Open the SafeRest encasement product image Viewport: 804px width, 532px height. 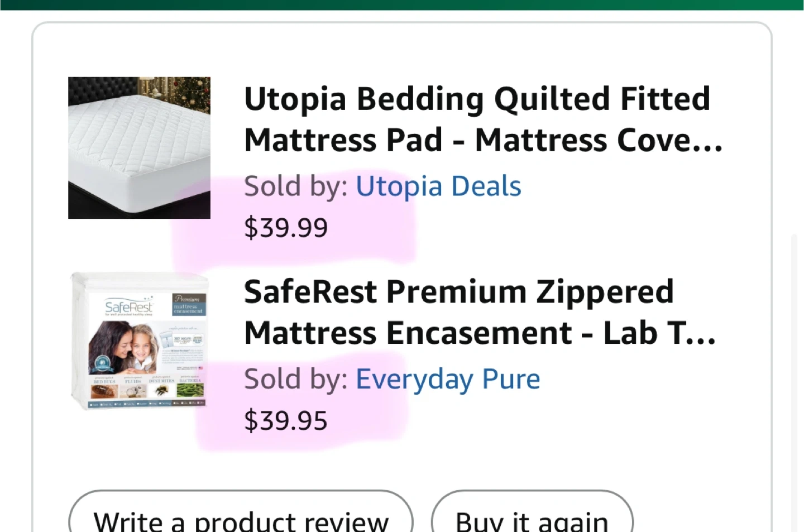139,341
